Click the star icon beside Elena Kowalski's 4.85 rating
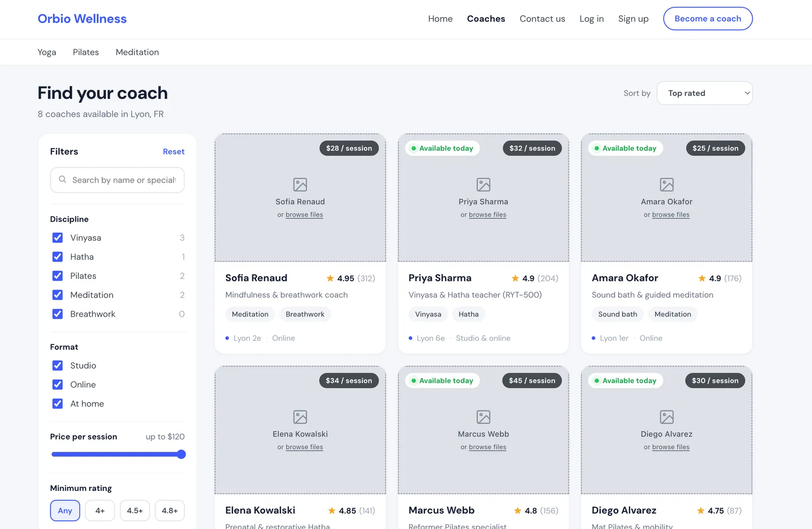This screenshot has height=529, width=812. coord(332,510)
